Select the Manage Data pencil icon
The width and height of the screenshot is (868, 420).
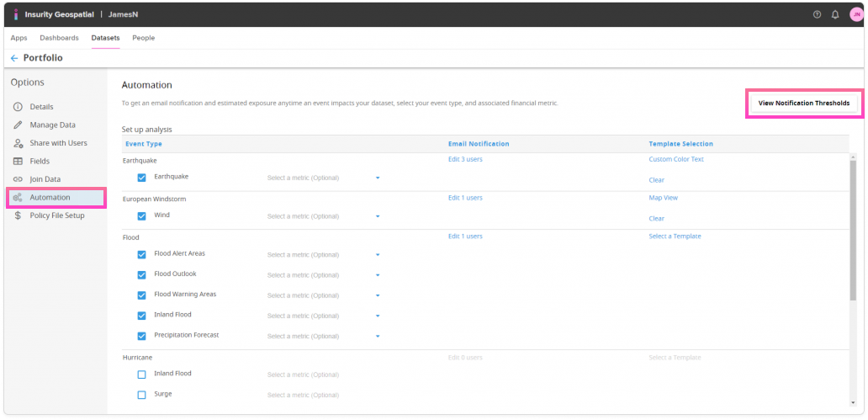click(18, 125)
